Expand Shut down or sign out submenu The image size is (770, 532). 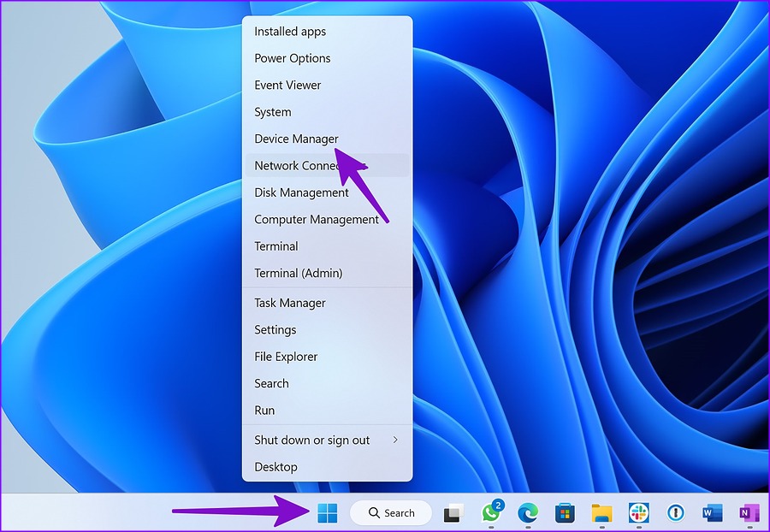327,440
